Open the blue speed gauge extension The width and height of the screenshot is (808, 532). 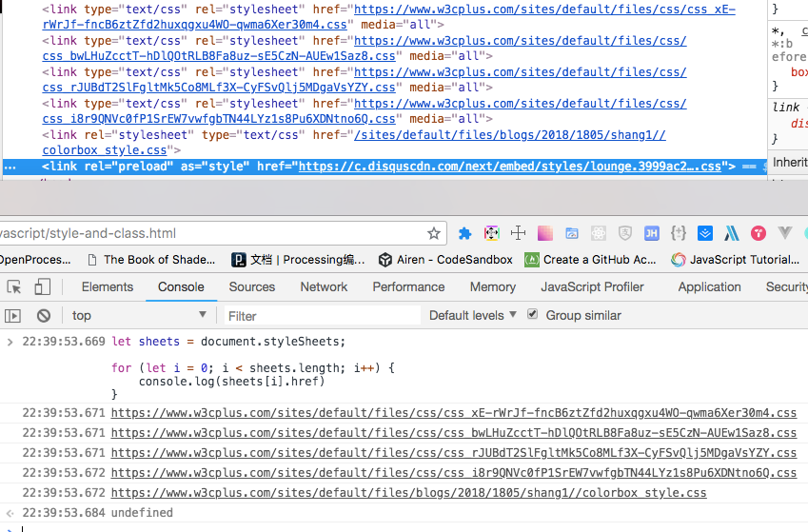point(572,233)
